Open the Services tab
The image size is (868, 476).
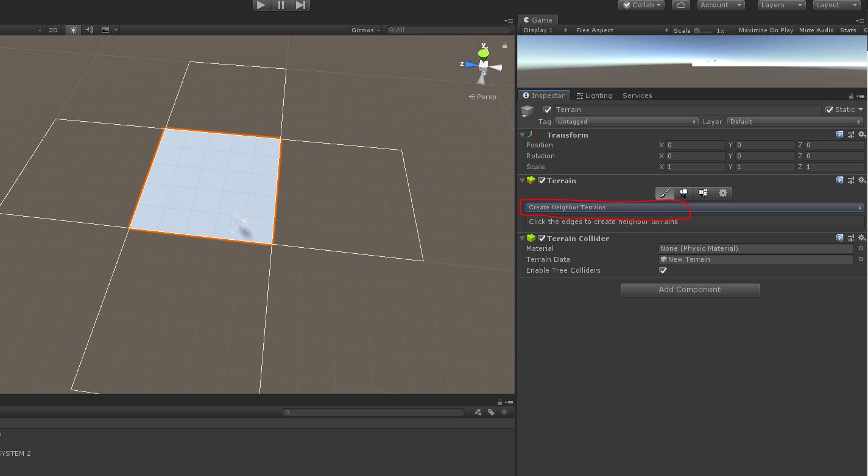[637, 96]
